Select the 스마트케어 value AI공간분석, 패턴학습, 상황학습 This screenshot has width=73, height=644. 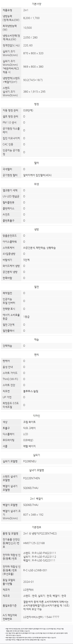pos(39,248)
